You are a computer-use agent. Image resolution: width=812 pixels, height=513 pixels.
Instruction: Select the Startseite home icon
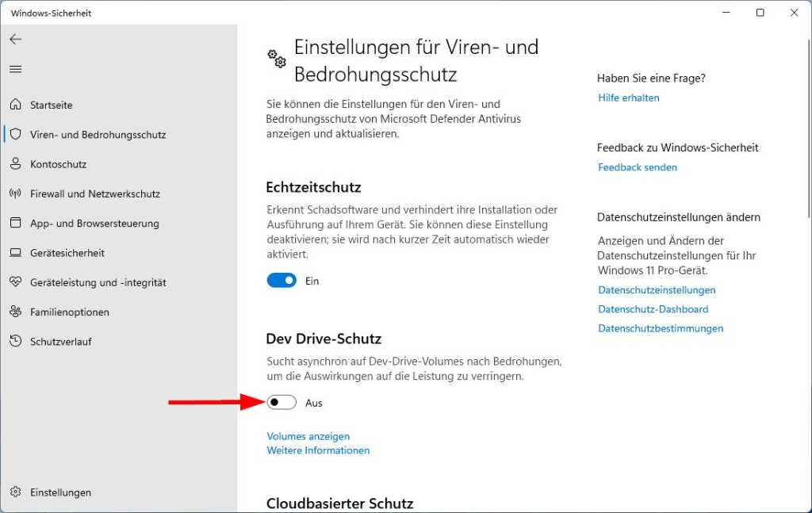tap(17, 105)
